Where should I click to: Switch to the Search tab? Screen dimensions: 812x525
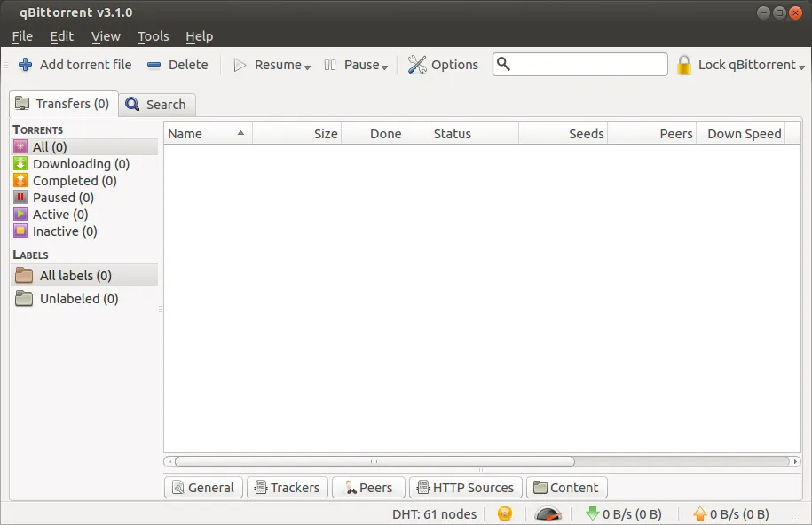pyautogui.click(x=156, y=104)
